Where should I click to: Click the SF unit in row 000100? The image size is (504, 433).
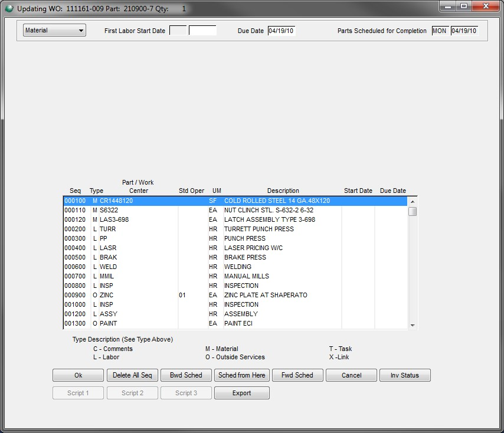click(213, 201)
